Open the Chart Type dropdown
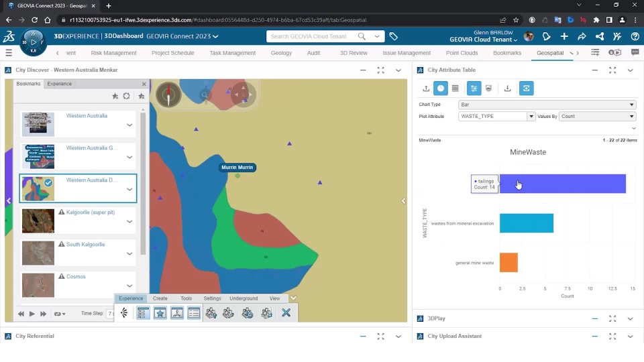Image resolution: width=644 pixels, height=362 pixels. click(x=547, y=105)
